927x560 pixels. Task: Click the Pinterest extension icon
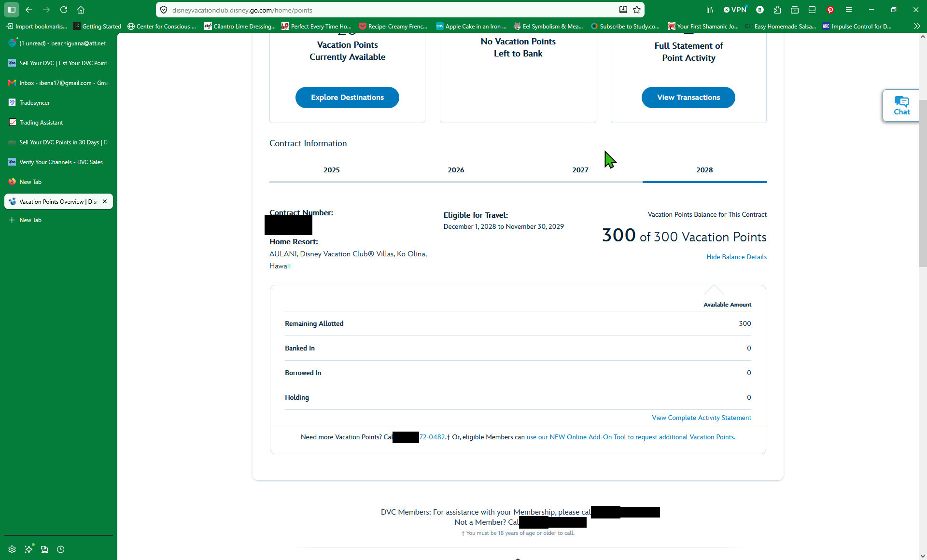point(830,10)
